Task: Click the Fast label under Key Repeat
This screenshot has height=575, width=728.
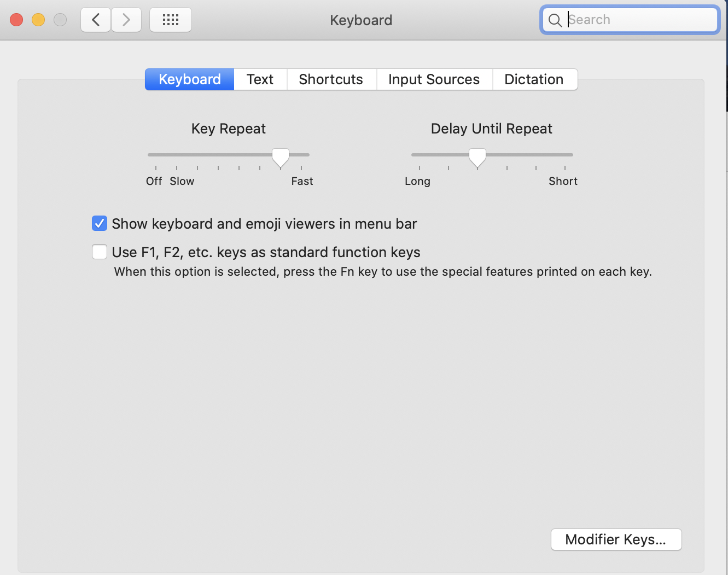Action: (x=302, y=181)
